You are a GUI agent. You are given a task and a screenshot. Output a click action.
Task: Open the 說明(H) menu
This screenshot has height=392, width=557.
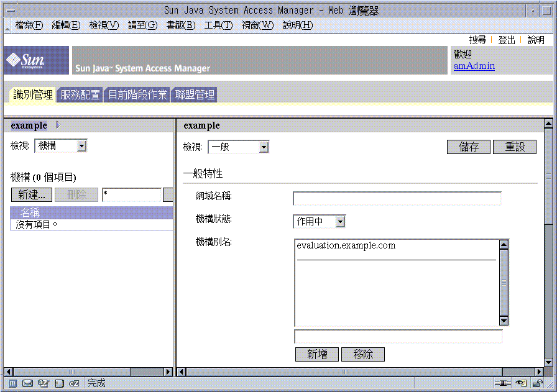click(298, 25)
